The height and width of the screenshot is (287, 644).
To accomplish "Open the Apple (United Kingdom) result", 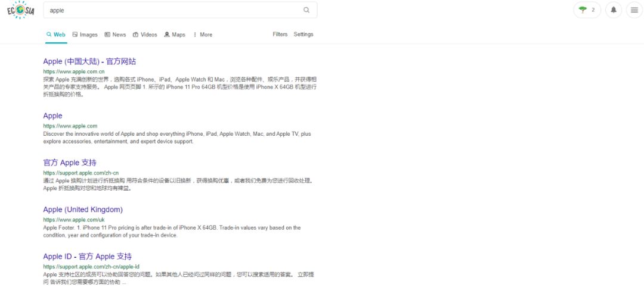I will [x=83, y=210].
